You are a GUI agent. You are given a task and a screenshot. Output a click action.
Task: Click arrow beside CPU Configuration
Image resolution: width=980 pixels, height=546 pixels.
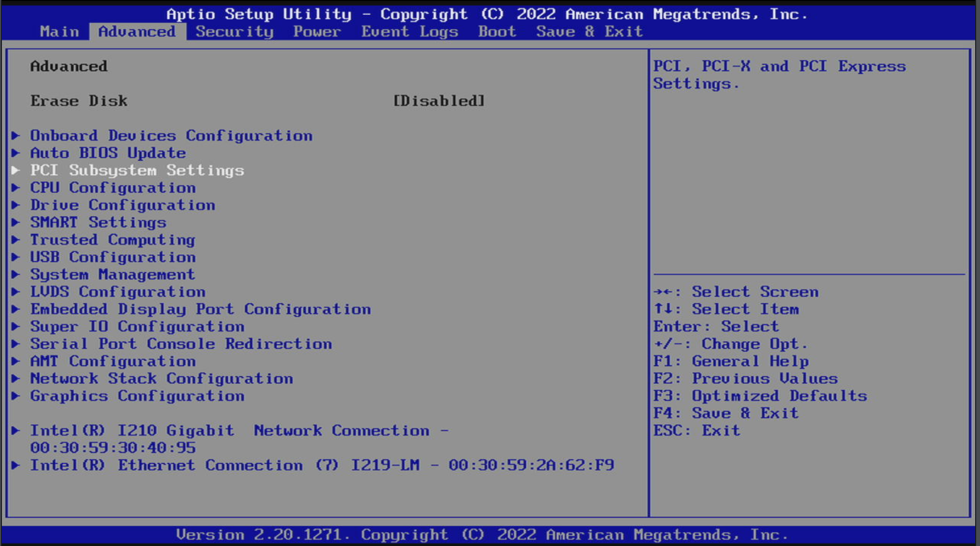point(16,188)
